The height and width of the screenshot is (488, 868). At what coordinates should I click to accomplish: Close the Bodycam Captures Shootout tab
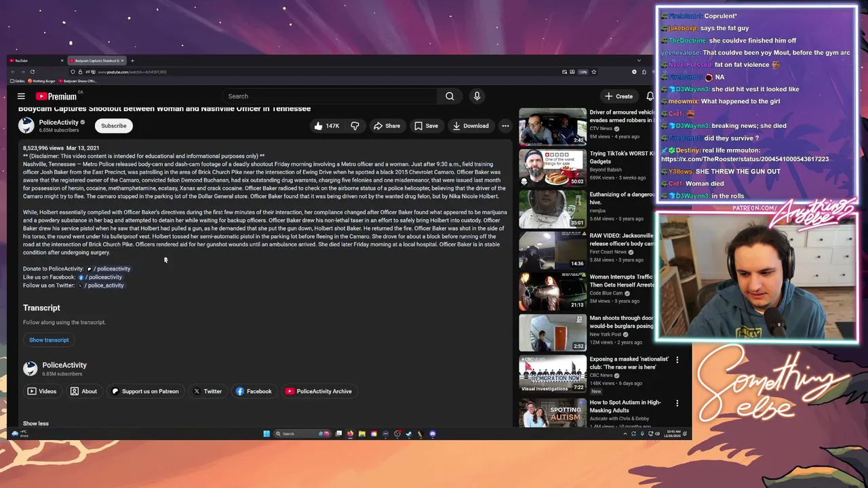pos(122,60)
